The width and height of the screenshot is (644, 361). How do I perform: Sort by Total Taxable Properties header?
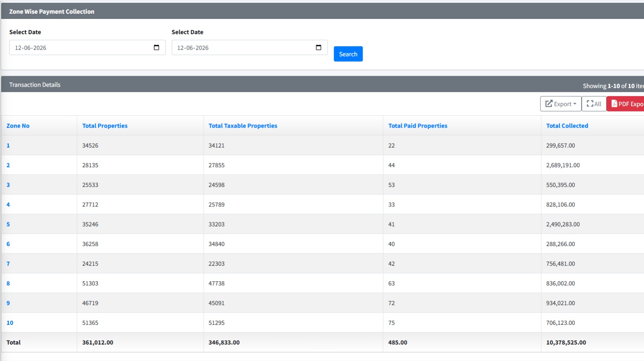coord(243,126)
